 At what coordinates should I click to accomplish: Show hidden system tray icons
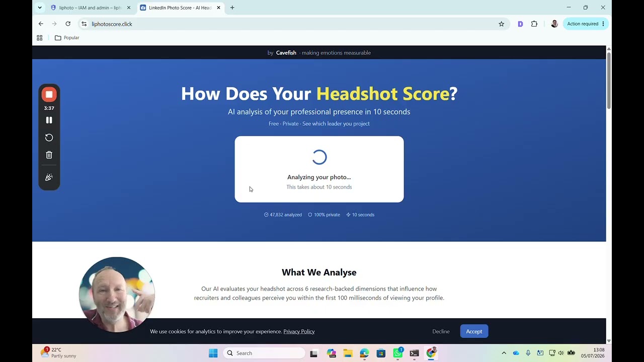click(x=504, y=353)
